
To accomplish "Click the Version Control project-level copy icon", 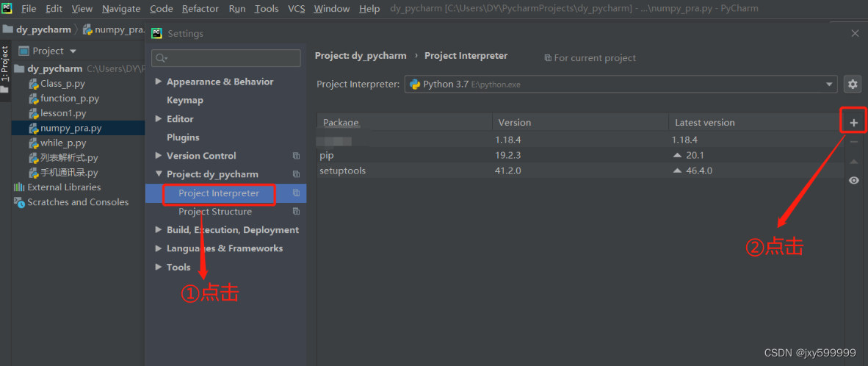I will pos(296,156).
